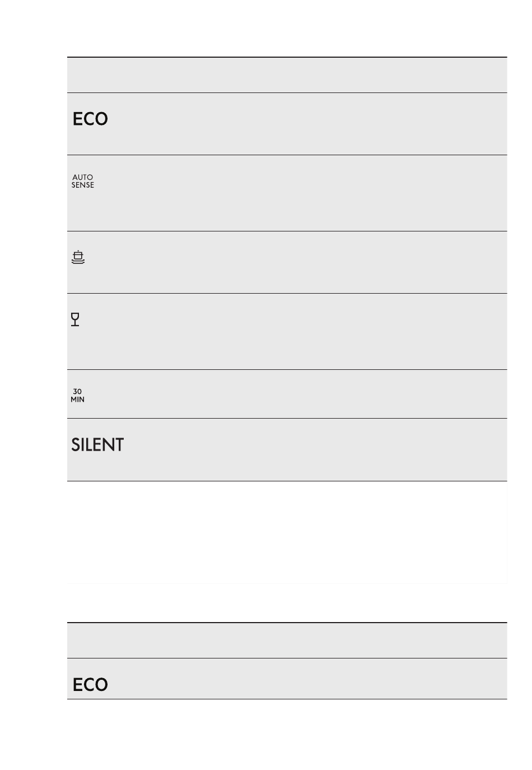532x770 pixels.
Task: Click the AUTO SENSE programme icon
Action: [x=83, y=181]
